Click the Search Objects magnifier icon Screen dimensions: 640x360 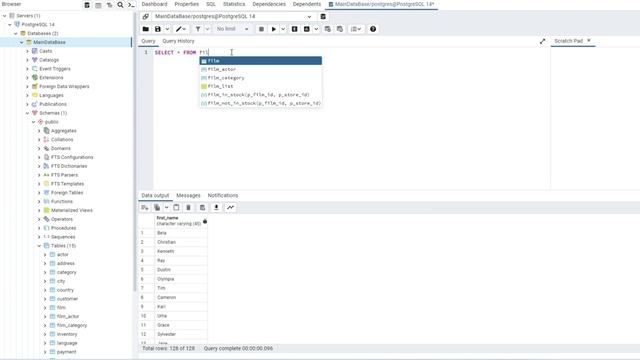(120, 5)
